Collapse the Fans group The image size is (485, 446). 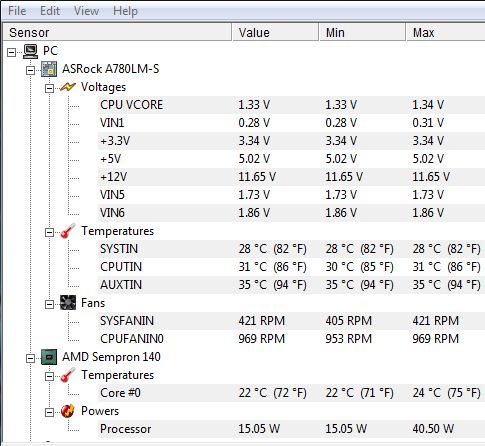click(x=49, y=304)
